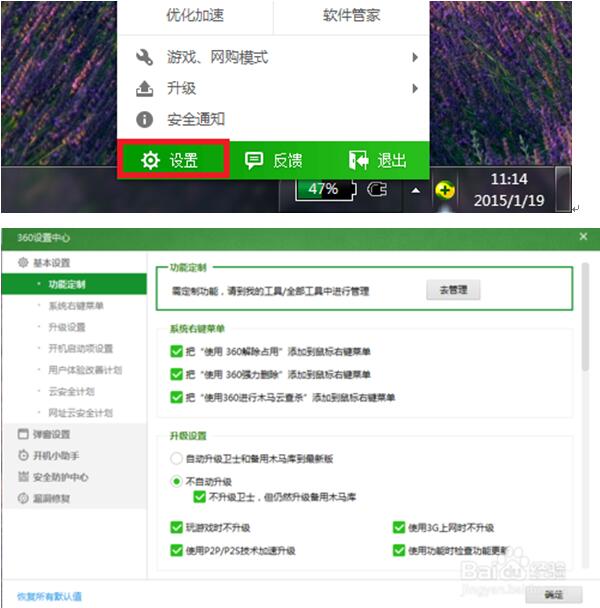The height and width of the screenshot is (608, 600).
Task: Toggle 使用功能时检查功能更新 checkbox
Action: tap(399, 550)
